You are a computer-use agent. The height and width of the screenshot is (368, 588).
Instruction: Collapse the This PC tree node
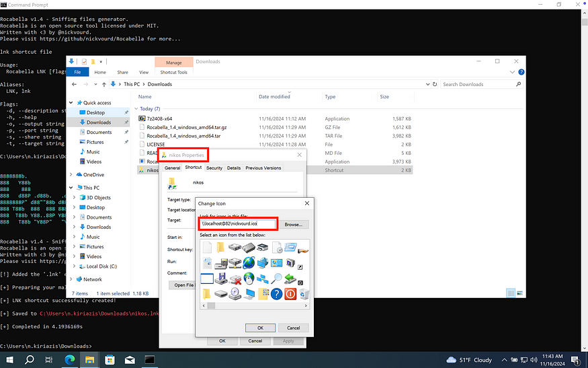71,188
